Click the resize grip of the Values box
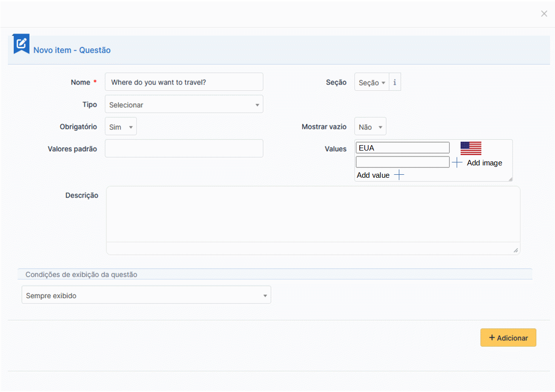This screenshot has width=555, height=392. (x=510, y=180)
